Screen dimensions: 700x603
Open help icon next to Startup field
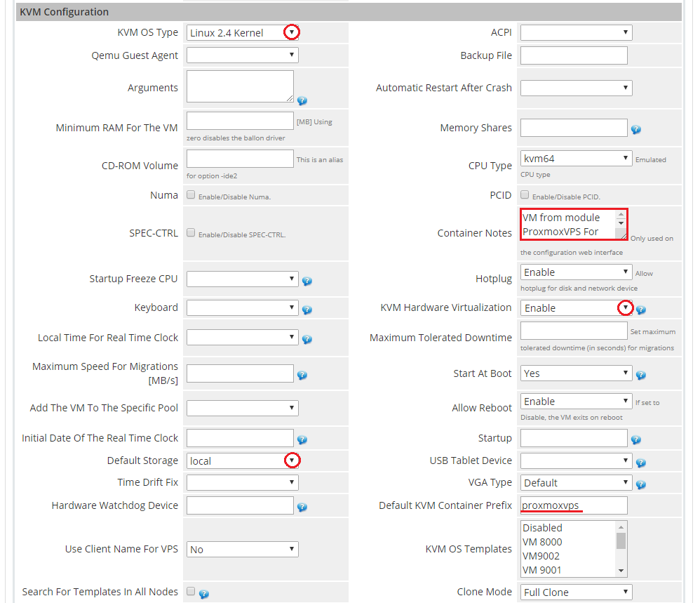pos(636,440)
